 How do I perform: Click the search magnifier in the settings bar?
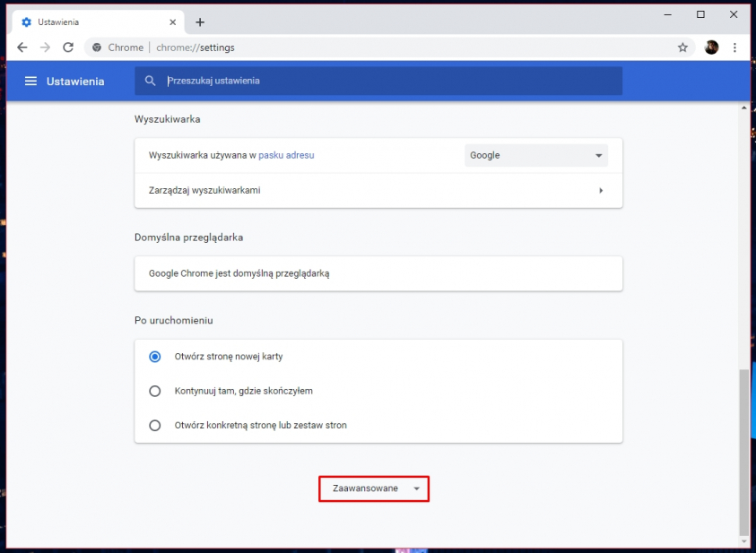pyautogui.click(x=150, y=81)
